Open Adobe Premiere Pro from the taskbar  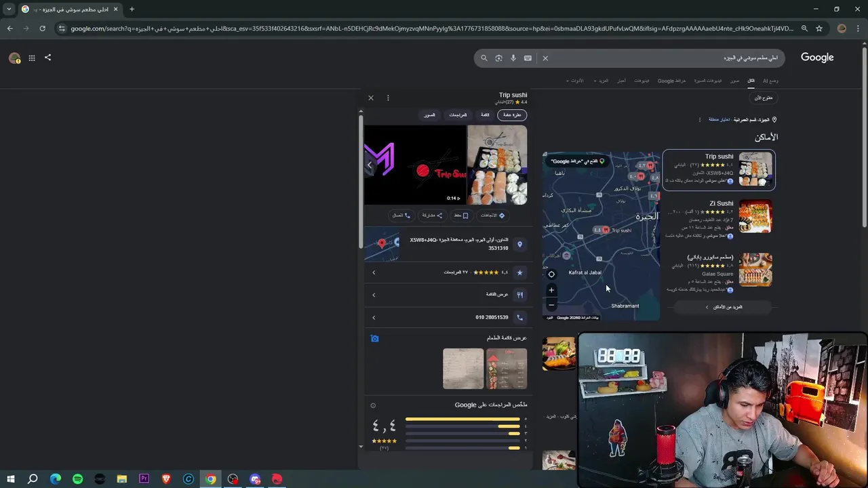tap(144, 479)
